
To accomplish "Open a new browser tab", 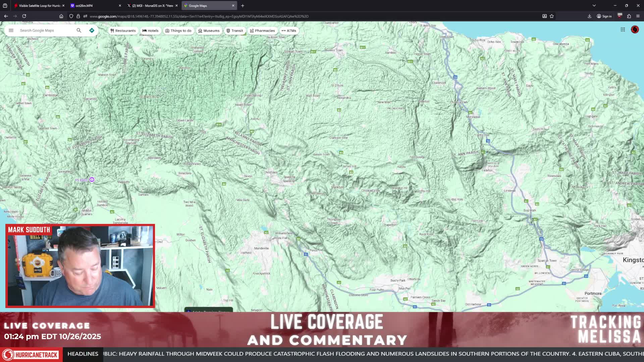I will point(243,6).
